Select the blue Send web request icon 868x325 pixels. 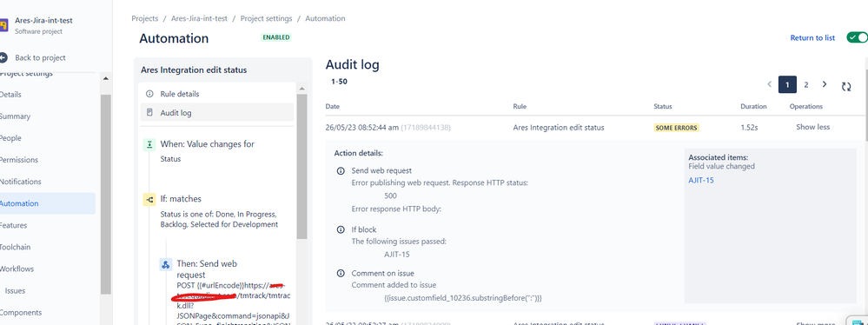coord(165,265)
